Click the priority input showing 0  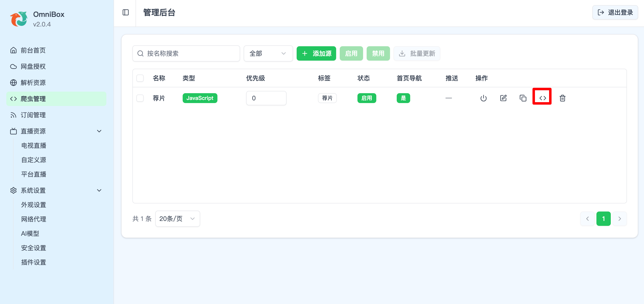pyautogui.click(x=266, y=98)
